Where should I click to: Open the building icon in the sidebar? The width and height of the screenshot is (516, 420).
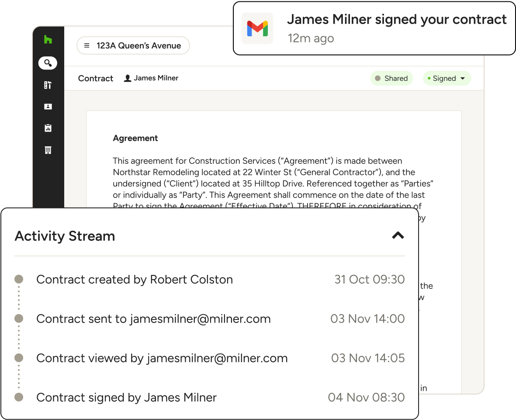click(48, 150)
